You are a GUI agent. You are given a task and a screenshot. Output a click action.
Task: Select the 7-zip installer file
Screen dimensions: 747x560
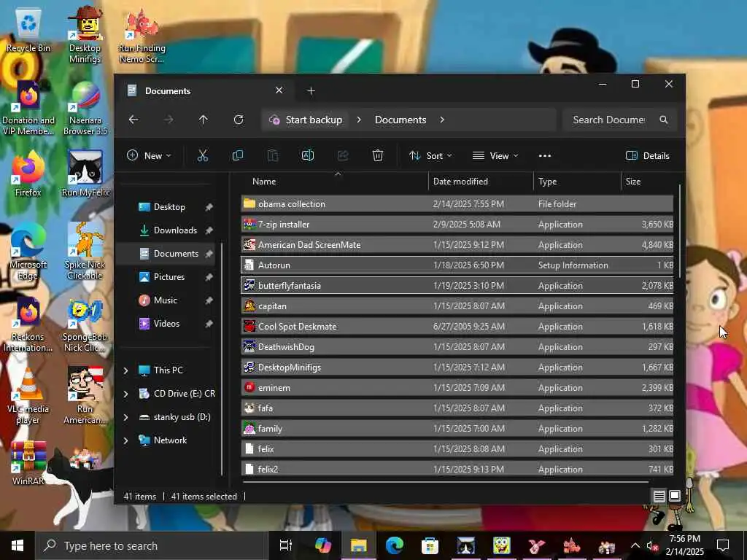tap(457, 225)
